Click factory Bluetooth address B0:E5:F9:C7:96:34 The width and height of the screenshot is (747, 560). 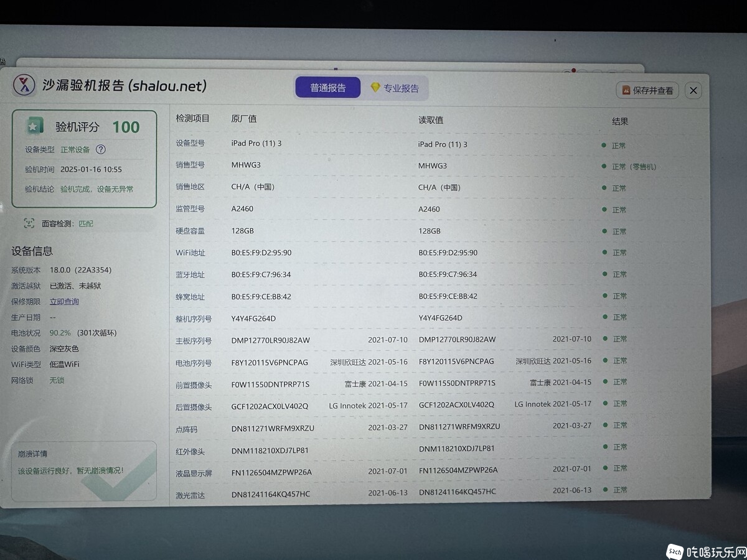click(x=261, y=274)
